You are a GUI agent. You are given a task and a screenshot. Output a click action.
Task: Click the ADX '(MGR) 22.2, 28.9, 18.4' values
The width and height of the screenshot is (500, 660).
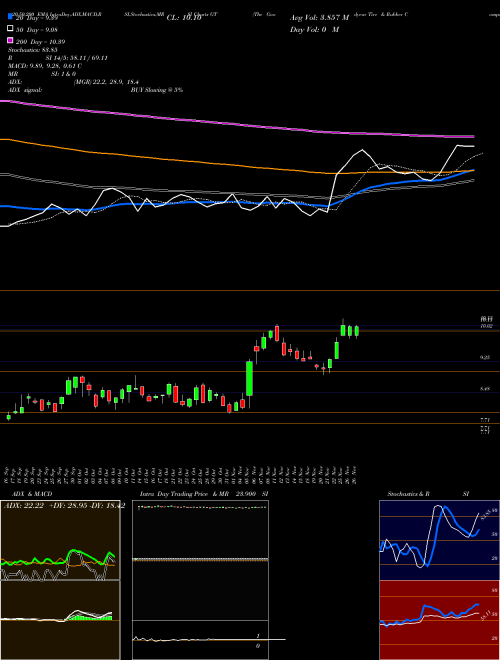106,82
